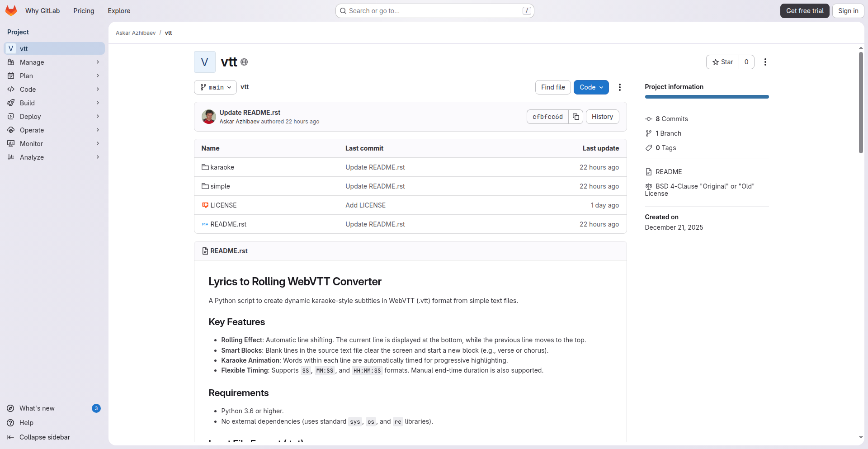Click the Code brackets icon in sidebar
868x449 pixels.
tap(11, 89)
